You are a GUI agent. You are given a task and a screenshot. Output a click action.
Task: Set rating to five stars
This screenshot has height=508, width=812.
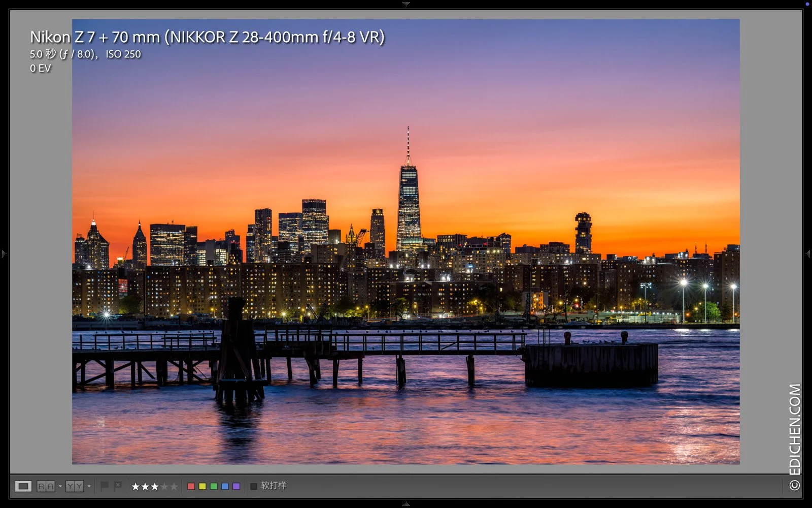pyautogui.click(x=174, y=487)
